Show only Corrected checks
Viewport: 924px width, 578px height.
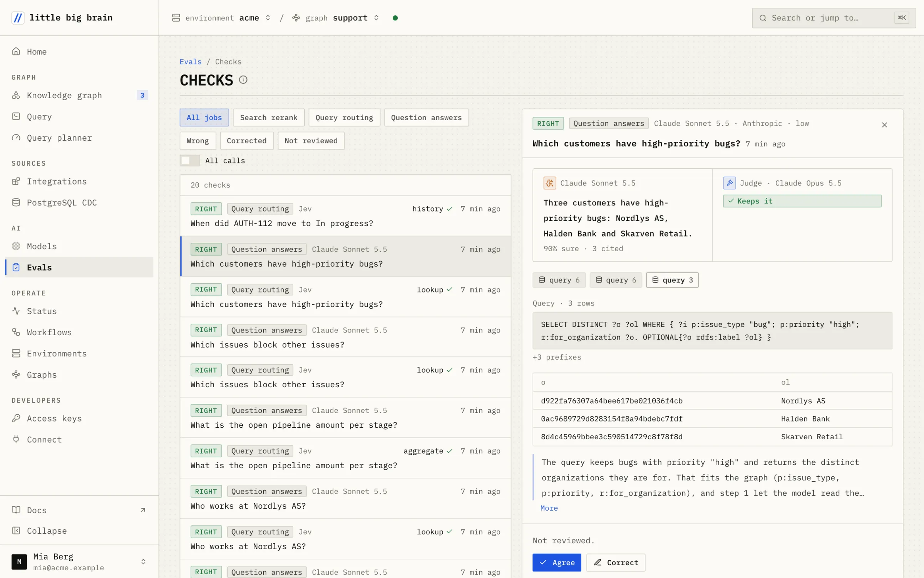(246, 141)
